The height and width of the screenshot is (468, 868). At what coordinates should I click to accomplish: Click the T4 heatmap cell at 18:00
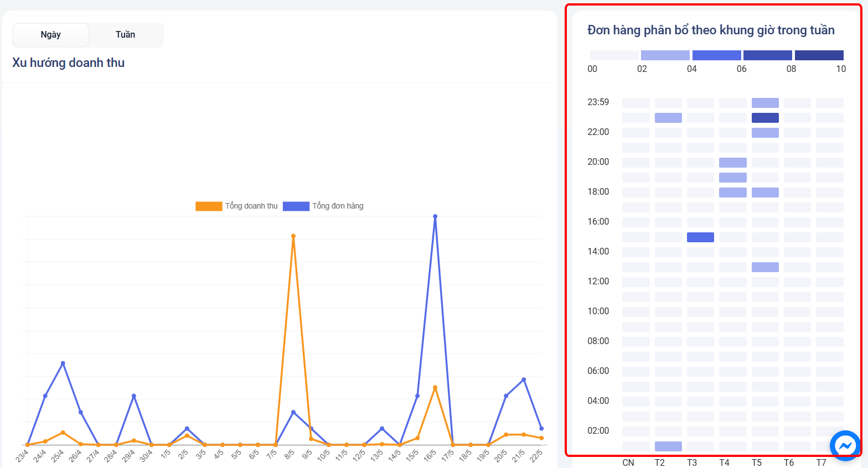pos(733,193)
